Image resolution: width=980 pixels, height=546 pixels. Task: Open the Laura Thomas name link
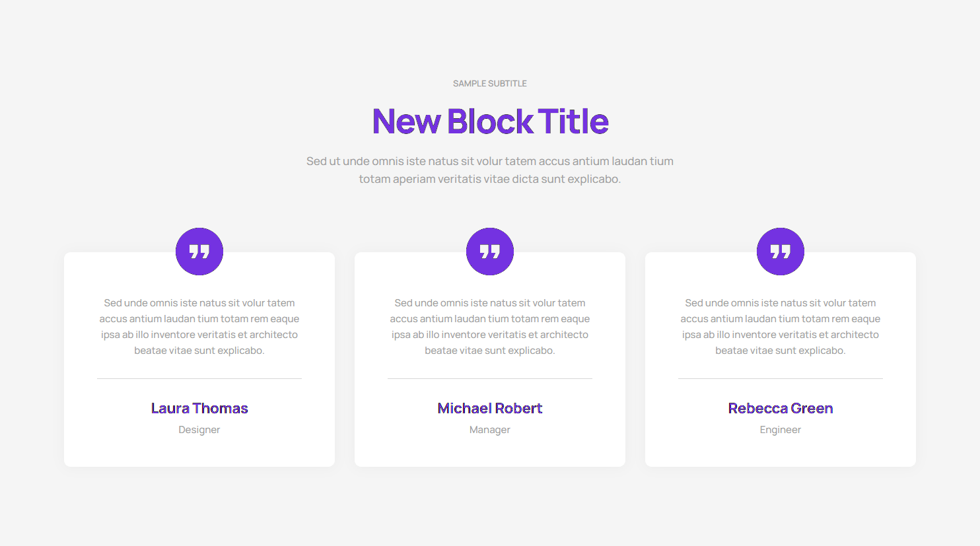tap(199, 408)
